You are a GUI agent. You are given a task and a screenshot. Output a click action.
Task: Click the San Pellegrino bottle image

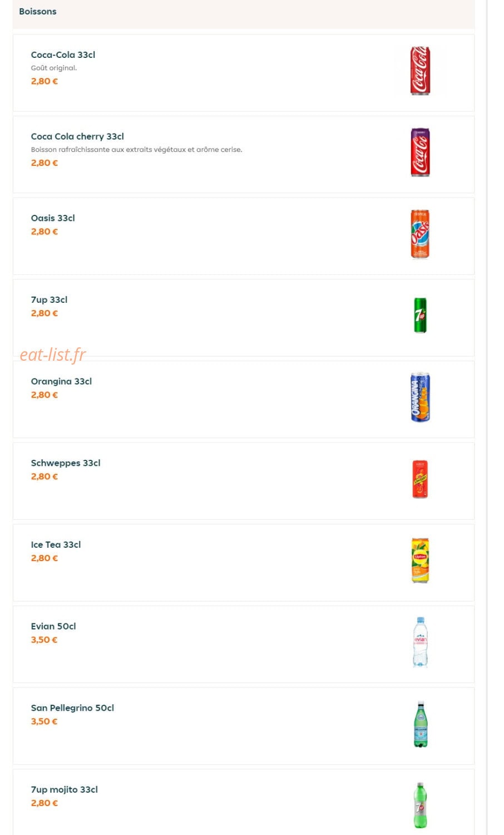click(x=421, y=724)
